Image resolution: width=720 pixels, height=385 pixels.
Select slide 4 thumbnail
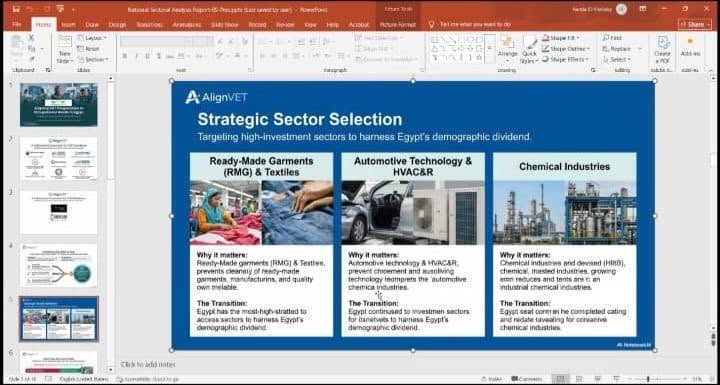(59, 266)
